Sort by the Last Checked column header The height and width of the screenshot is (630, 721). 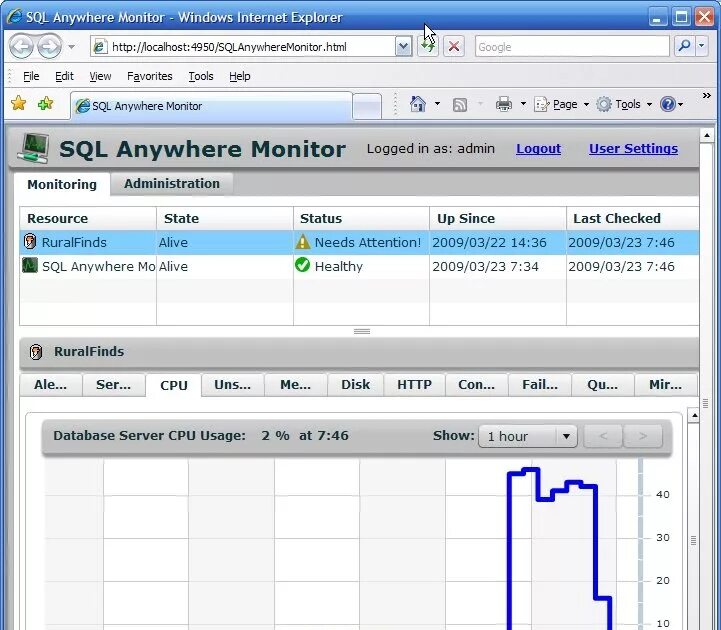click(633, 218)
